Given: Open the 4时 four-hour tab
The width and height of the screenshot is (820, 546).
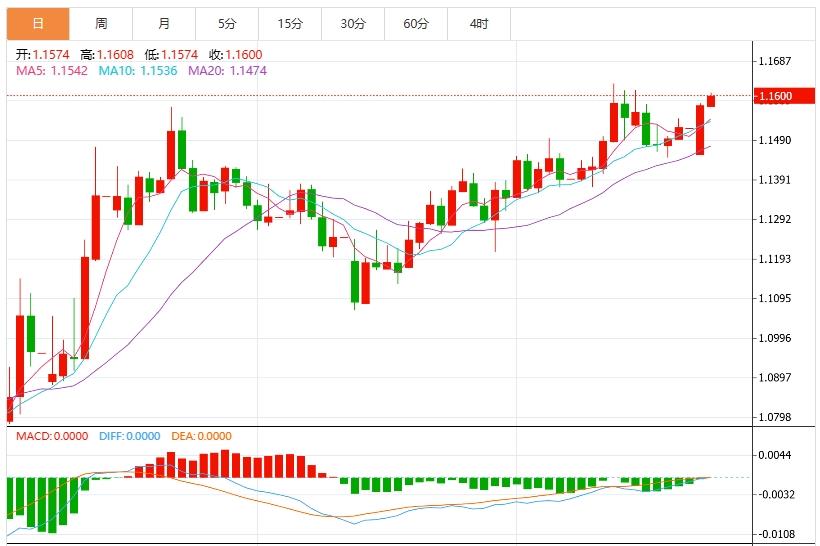Looking at the screenshot, I should point(479,23).
